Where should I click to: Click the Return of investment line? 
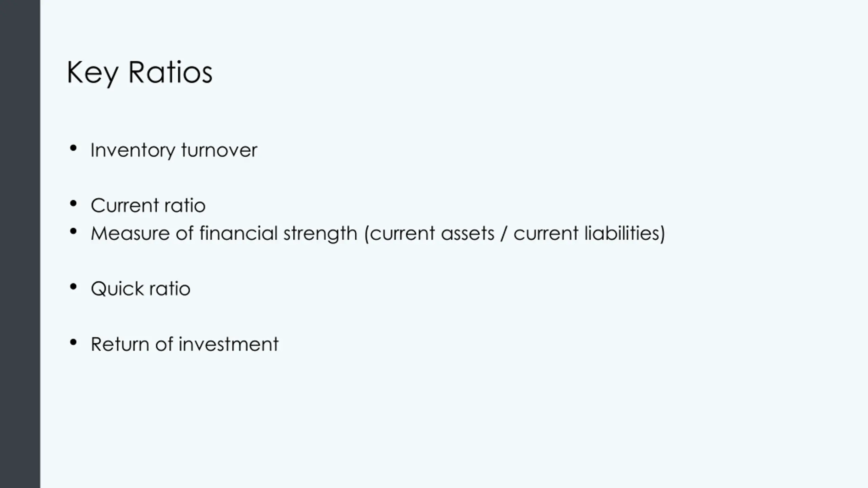pyautogui.click(x=184, y=344)
